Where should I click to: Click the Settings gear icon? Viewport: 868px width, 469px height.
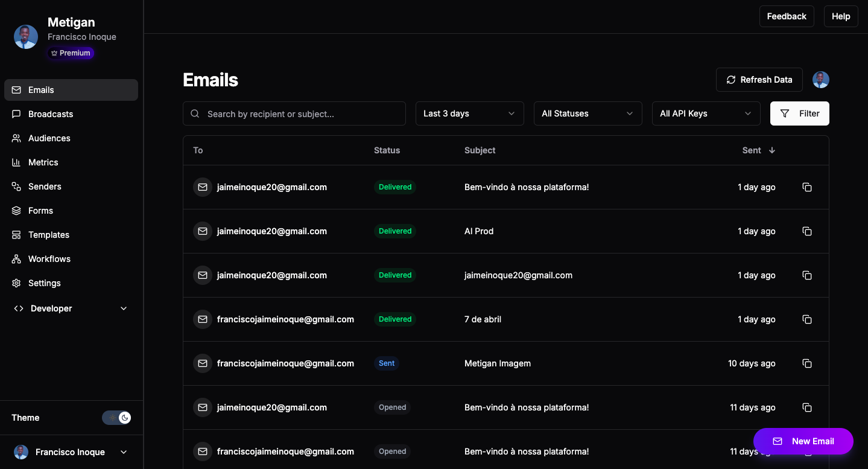[16, 283]
